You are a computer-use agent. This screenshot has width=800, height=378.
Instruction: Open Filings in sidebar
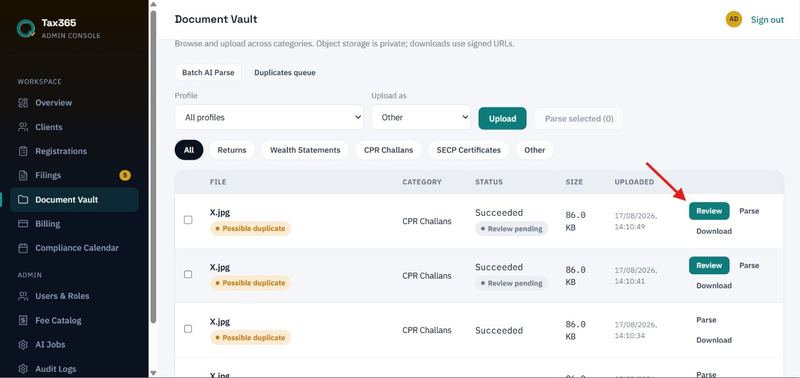coord(74,175)
